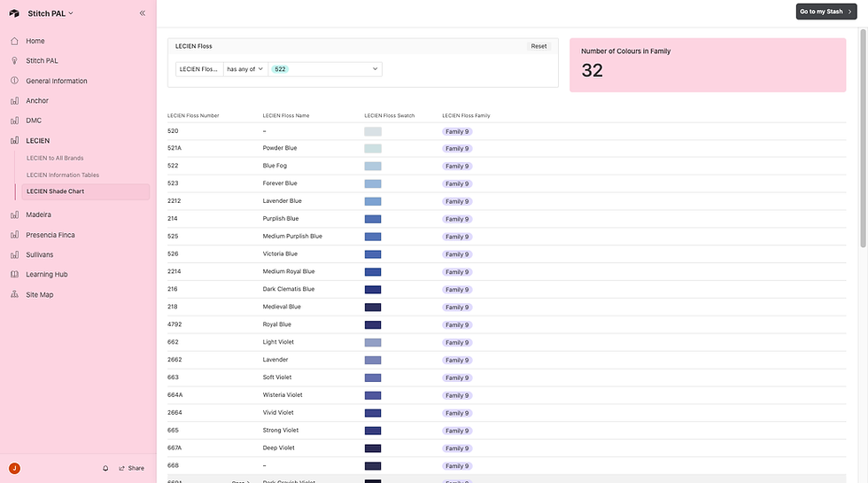Click the Stitch PAL logo icon

click(14, 13)
